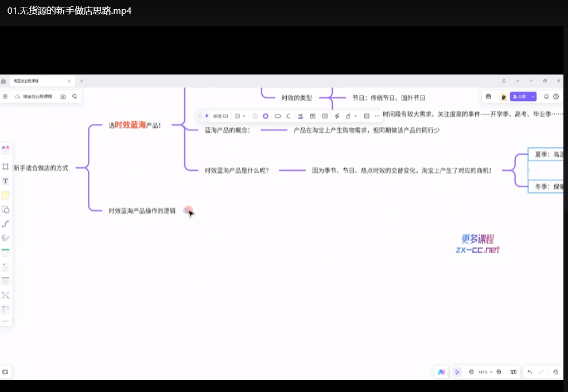Open the page list panel bottom-left
This screenshot has height=392, width=568.
coord(5,372)
